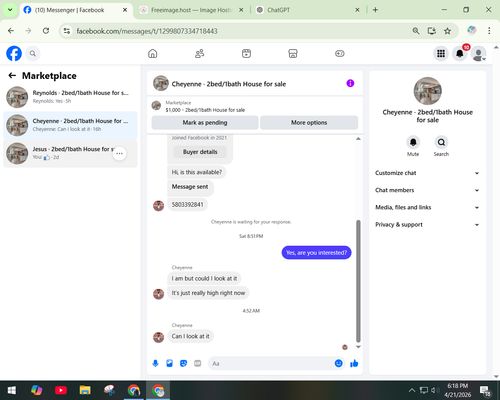500x400 pixels.
Task: Open Chrome zoom magnifier in address bar
Action: point(416,31)
